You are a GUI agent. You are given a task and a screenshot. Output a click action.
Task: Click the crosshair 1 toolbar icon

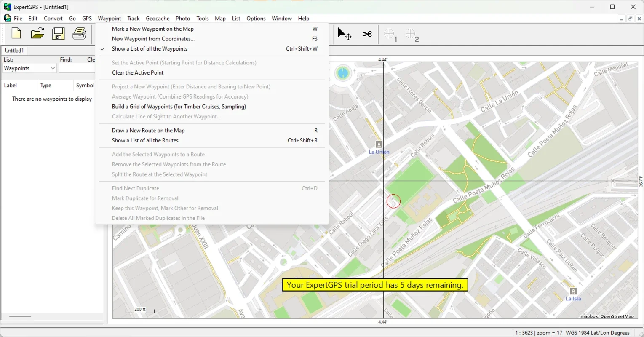[390, 35]
